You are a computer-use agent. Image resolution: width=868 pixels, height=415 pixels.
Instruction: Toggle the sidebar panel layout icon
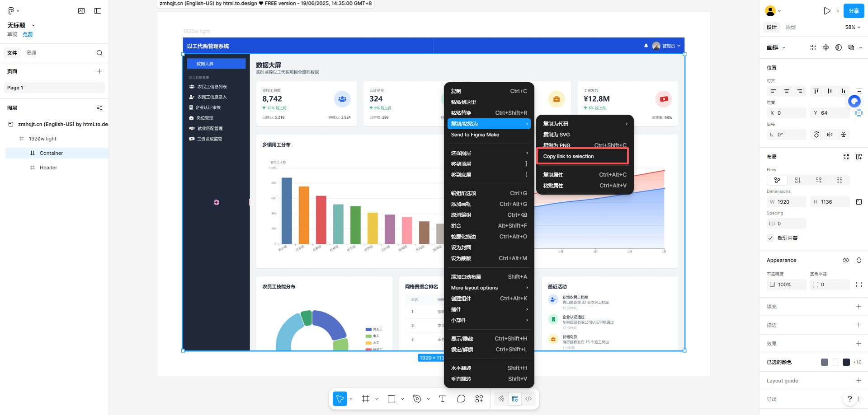click(x=98, y=11)
